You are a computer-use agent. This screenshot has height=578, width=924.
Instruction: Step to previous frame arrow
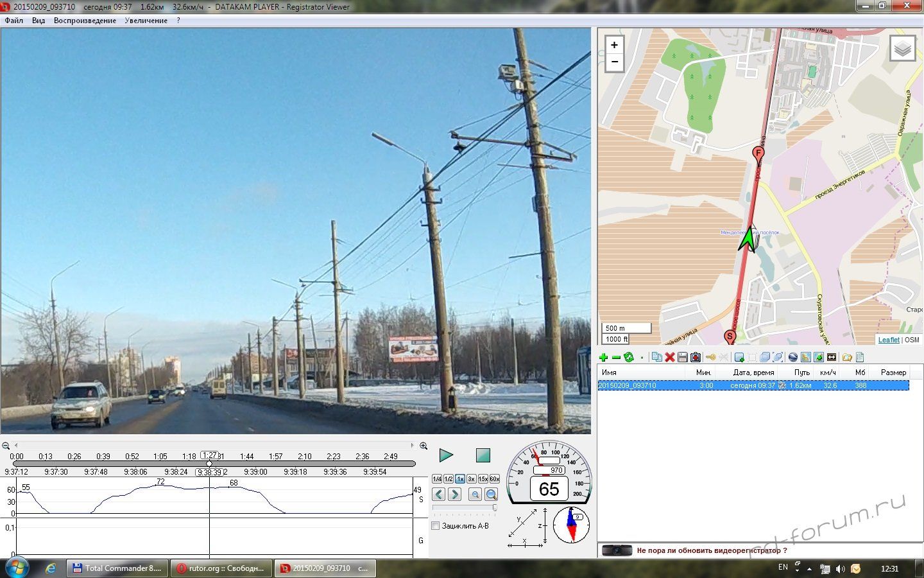click(438, 495)
